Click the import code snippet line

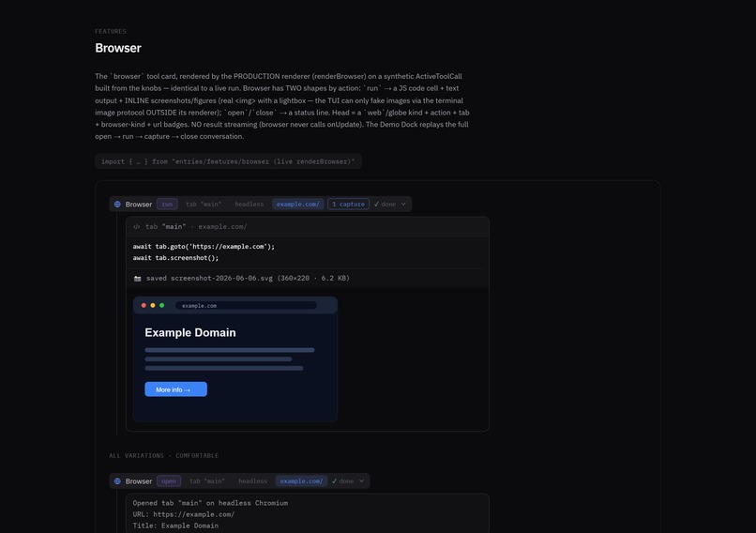[228, 161]
